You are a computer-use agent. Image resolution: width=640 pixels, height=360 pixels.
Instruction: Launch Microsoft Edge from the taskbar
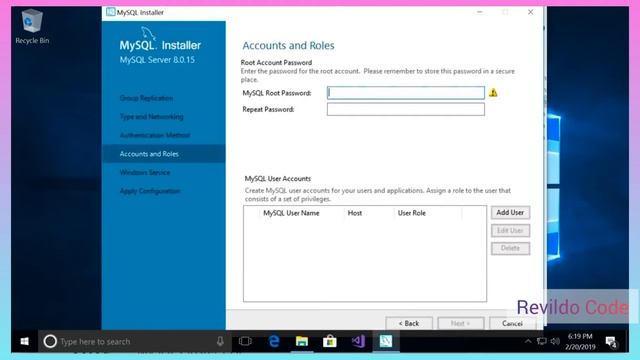(274, 341)
